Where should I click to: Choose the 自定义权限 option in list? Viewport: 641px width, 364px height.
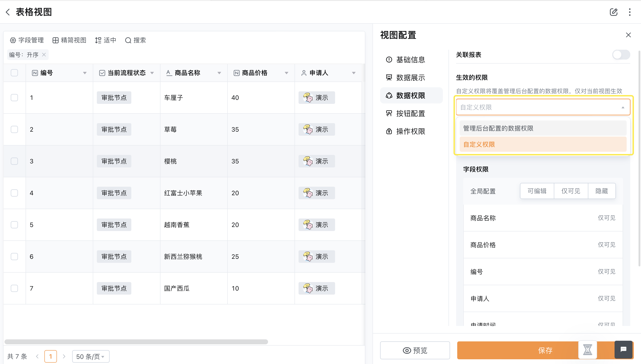click(543, 144)
